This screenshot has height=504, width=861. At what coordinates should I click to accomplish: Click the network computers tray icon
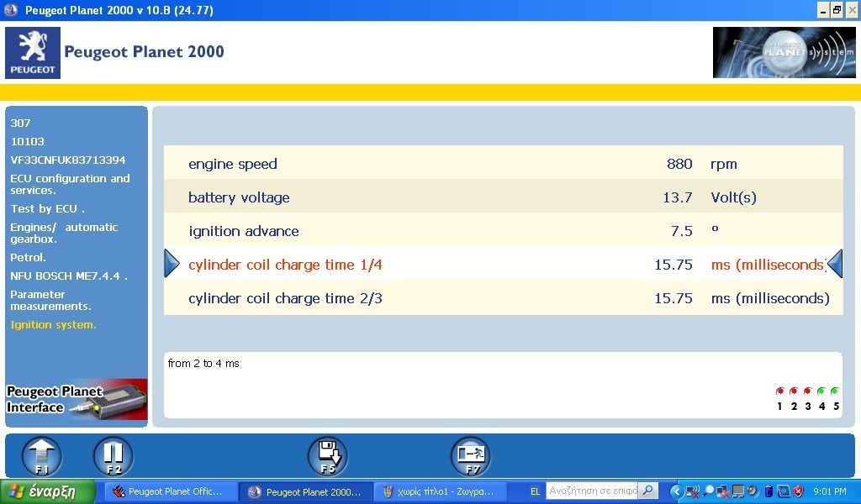tap(738, 491)
